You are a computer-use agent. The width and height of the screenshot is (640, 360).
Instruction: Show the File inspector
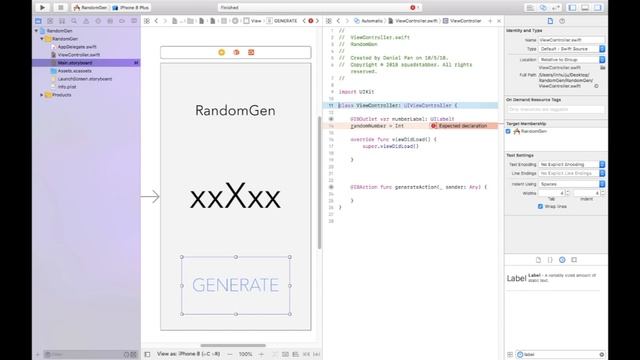[x=550, y=21]
